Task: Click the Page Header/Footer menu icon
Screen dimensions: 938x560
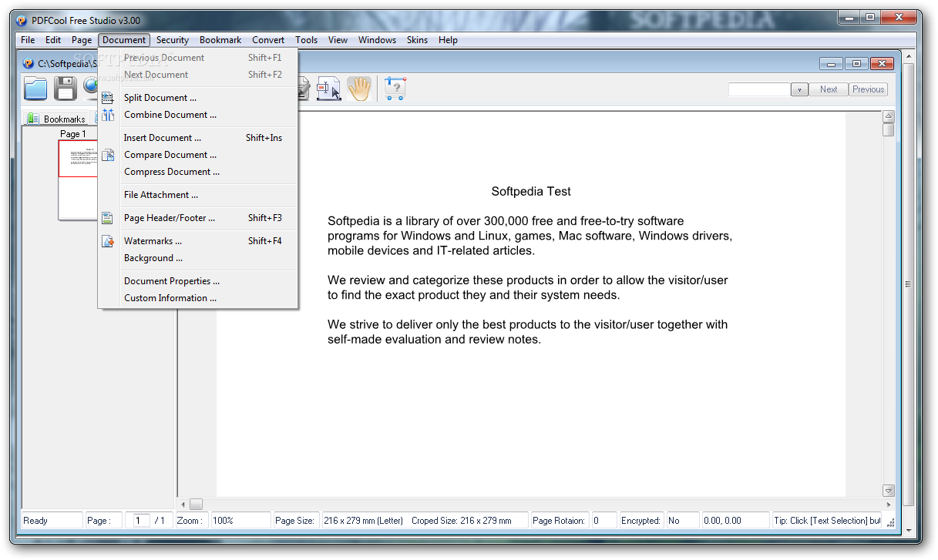Action: tap(108, 218)
